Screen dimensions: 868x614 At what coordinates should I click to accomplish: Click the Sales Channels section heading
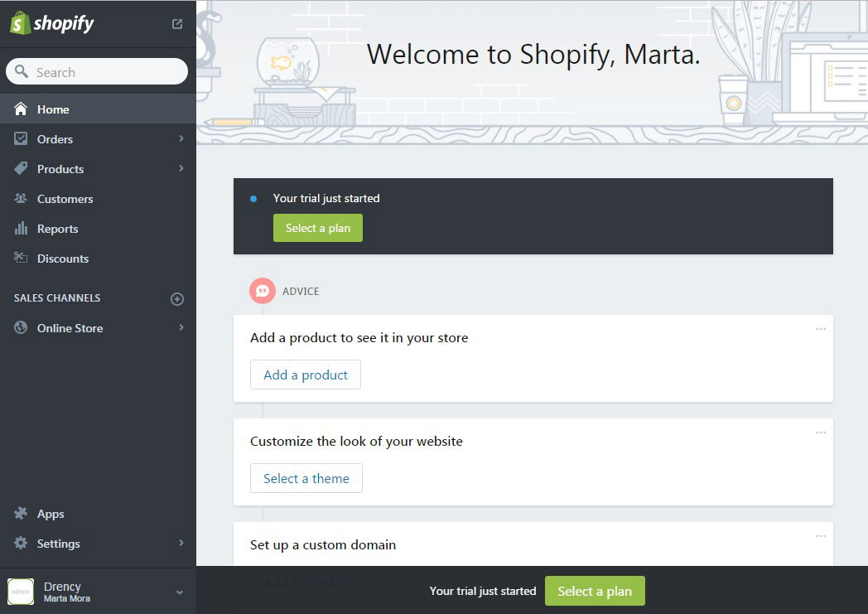(x=57, y=297)
